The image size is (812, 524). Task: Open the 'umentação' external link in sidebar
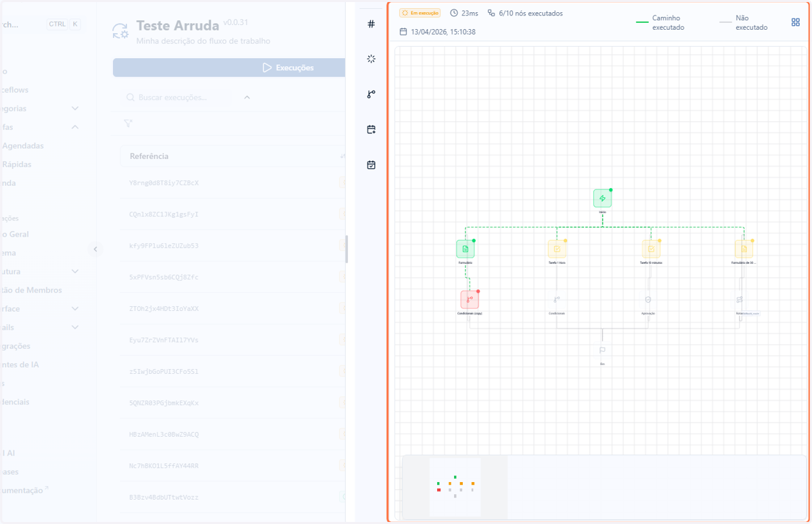coord(24,490)
